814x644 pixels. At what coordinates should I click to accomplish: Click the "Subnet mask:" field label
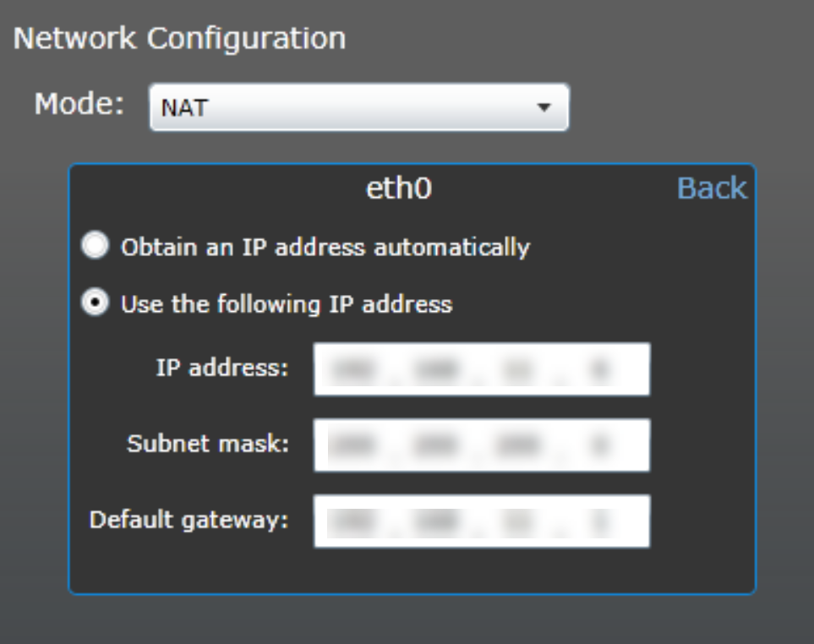click(x=208, y=444)
